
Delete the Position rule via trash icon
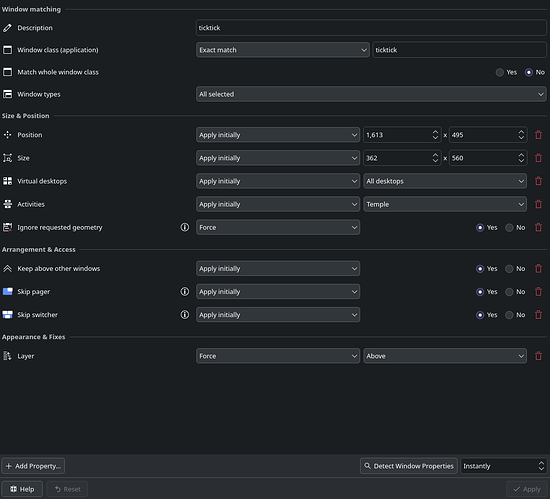click(538, 135)
